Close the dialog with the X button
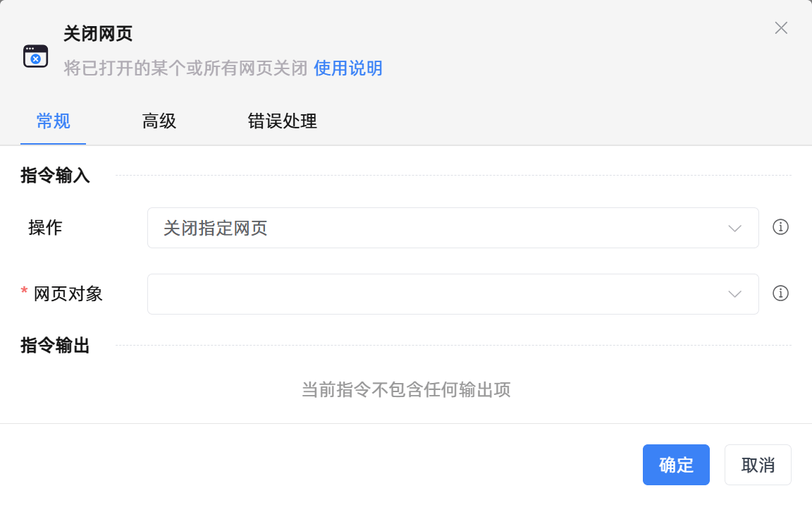The height and width of the screenshot is (505, 812). click(x=781, y=28)
